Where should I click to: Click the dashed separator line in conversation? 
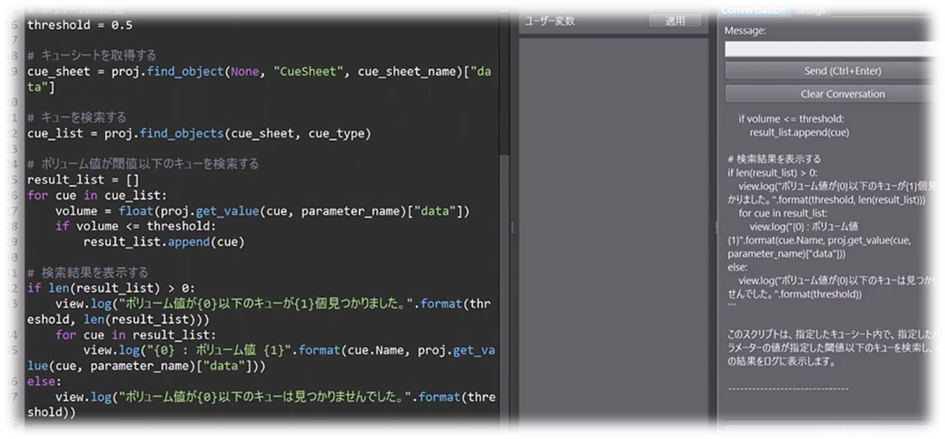click(x=788, y=388)
